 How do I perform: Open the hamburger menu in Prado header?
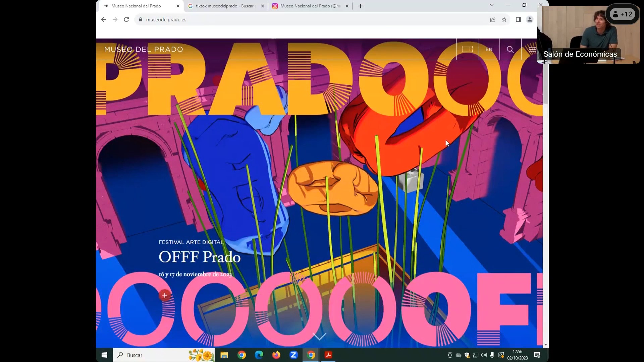[532, 49]
